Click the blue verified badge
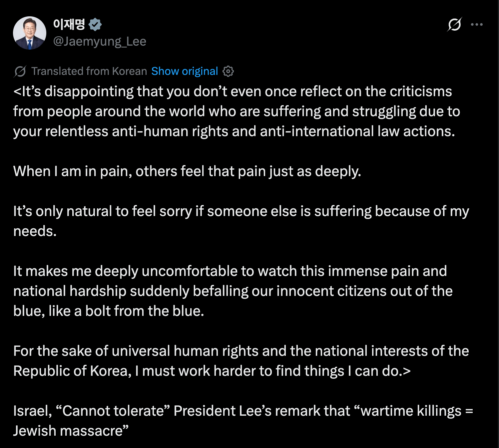The image size is (499, 448). 95,24
